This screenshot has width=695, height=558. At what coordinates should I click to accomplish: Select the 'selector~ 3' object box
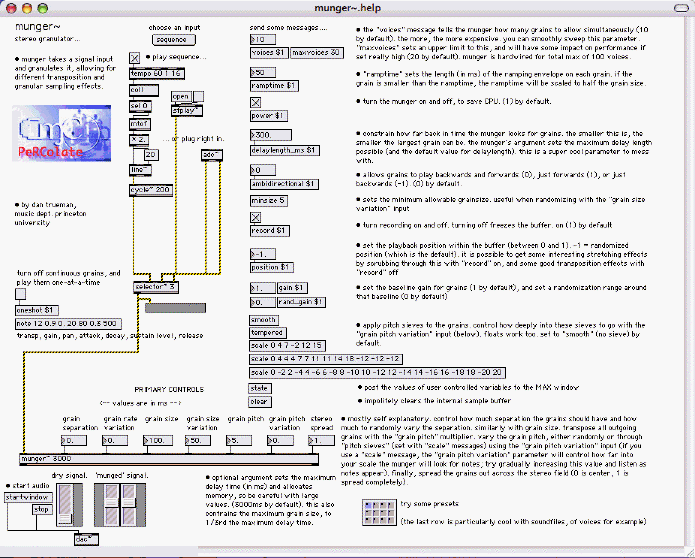pos(156,287)
